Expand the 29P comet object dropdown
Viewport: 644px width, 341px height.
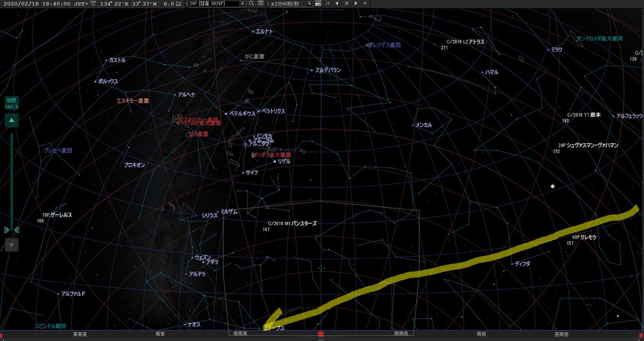(x=242, y=4)
